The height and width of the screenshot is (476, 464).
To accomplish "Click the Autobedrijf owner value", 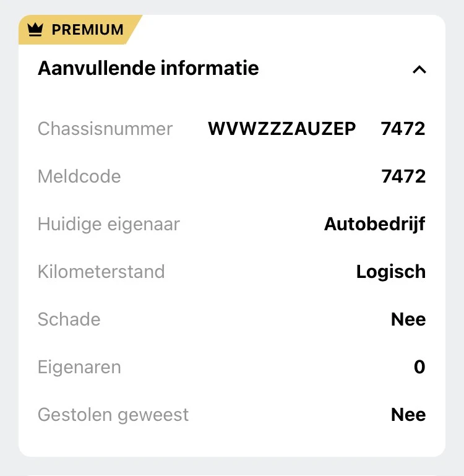I will click(x=374, y=224).
